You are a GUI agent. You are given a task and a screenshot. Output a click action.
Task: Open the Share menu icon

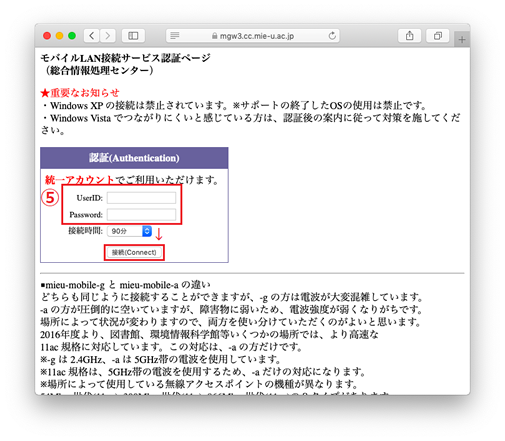(410, 36)
